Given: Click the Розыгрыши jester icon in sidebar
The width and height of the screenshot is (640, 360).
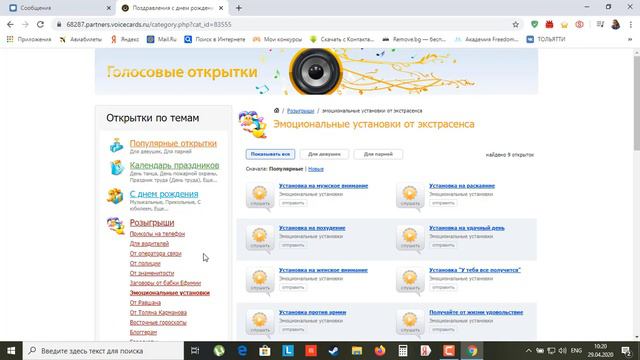Looking at the screenshot, I should point(116,226).
